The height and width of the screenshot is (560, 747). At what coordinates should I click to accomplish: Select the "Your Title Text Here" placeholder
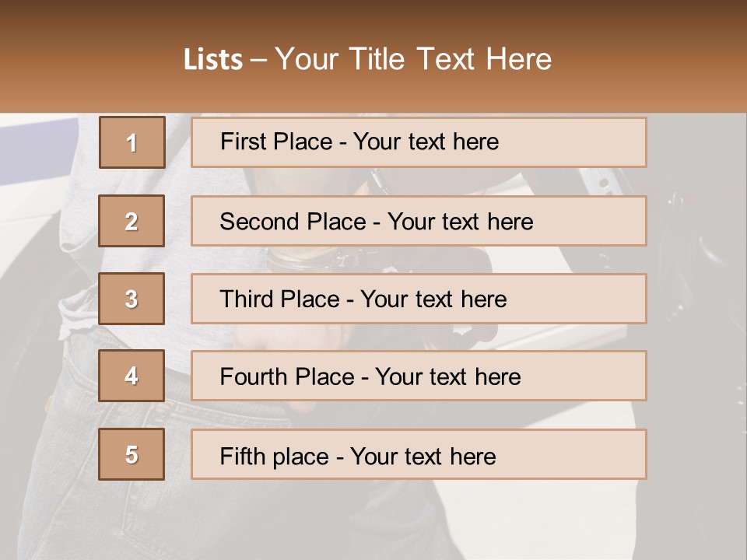413,59
